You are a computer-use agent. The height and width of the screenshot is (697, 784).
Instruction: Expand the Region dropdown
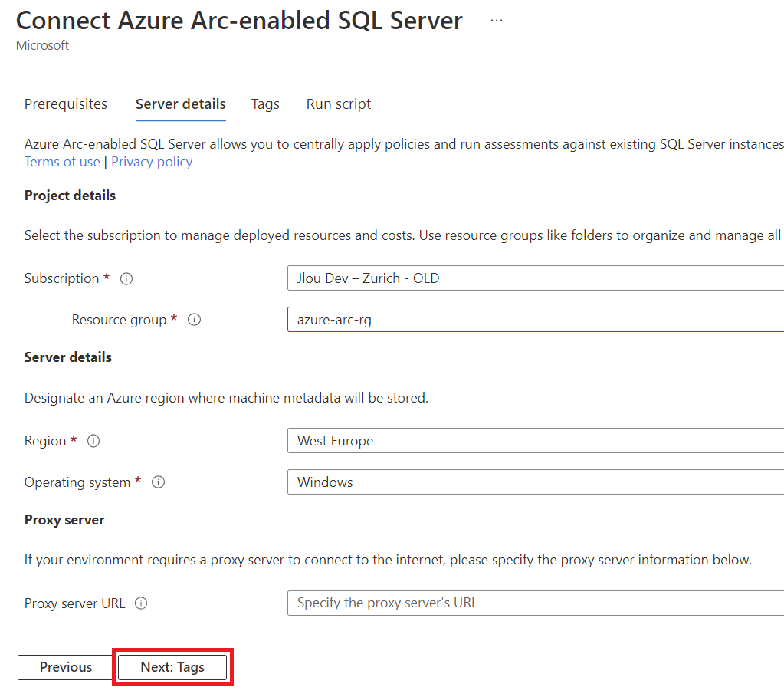point(536,441)
